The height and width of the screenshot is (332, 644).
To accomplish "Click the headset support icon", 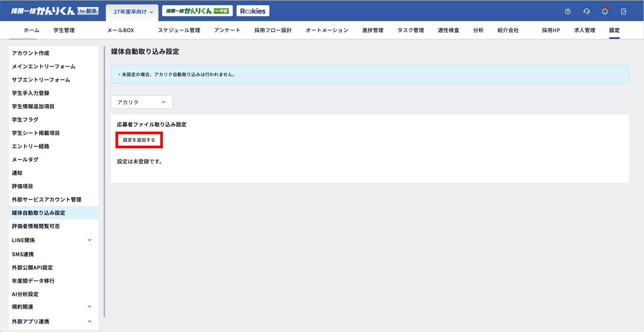I will pos(586,11).
